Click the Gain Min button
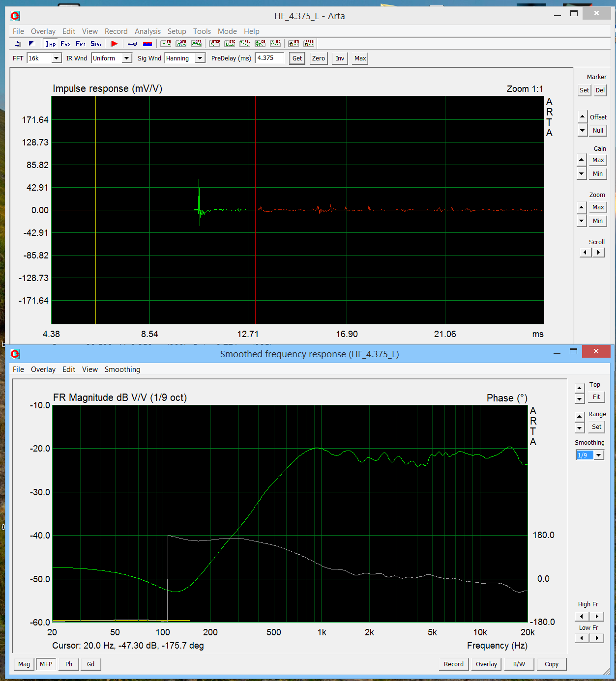This screenshot has width=616, height=681. click(598, 174)
